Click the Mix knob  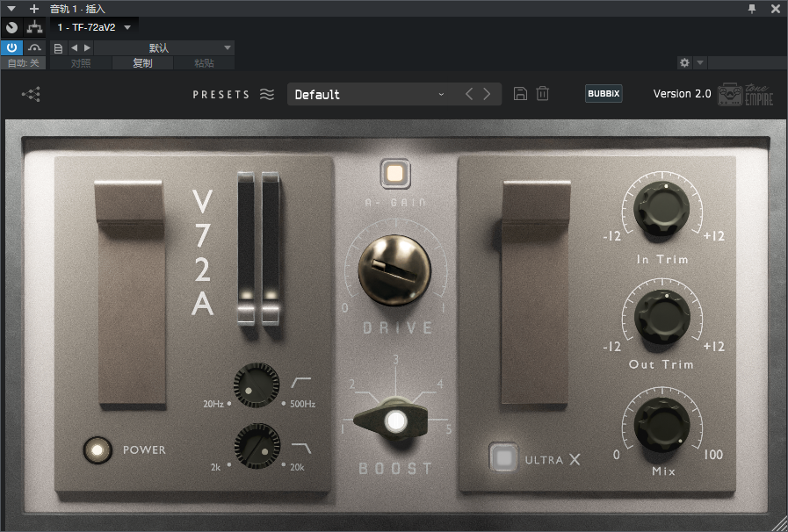[661, 425]
